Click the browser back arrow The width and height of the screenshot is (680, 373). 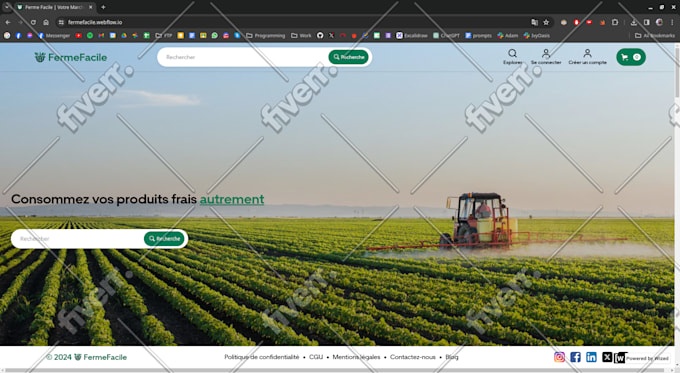click(x=8, y=22)
